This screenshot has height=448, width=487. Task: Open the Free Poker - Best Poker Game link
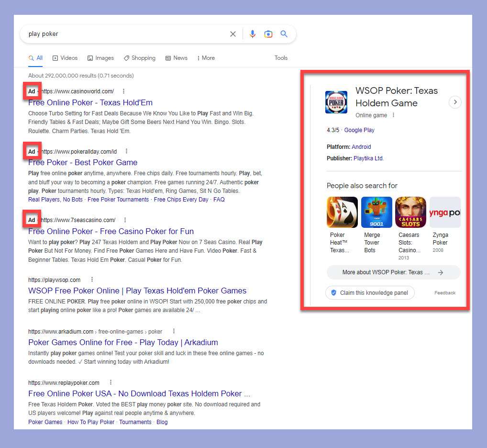click(83, 162)
